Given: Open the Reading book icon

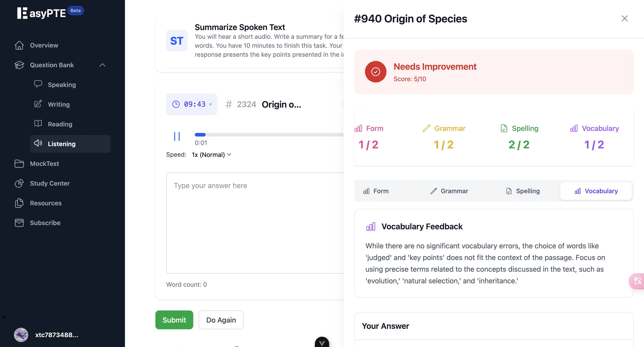Looking at the screenshot, I should tap(38, 123).
